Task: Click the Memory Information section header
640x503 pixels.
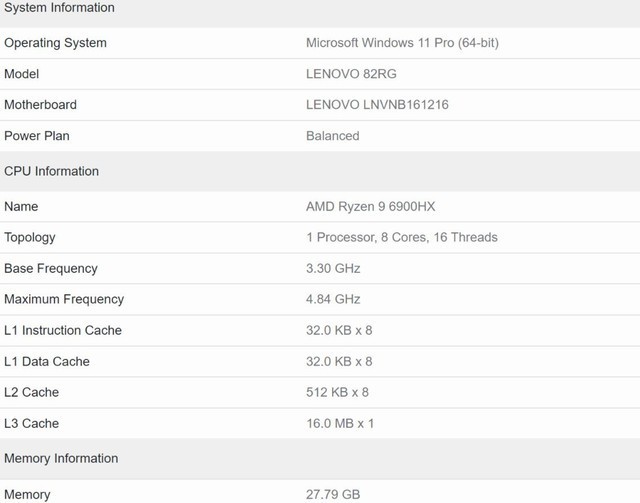Action: point(61,459)
